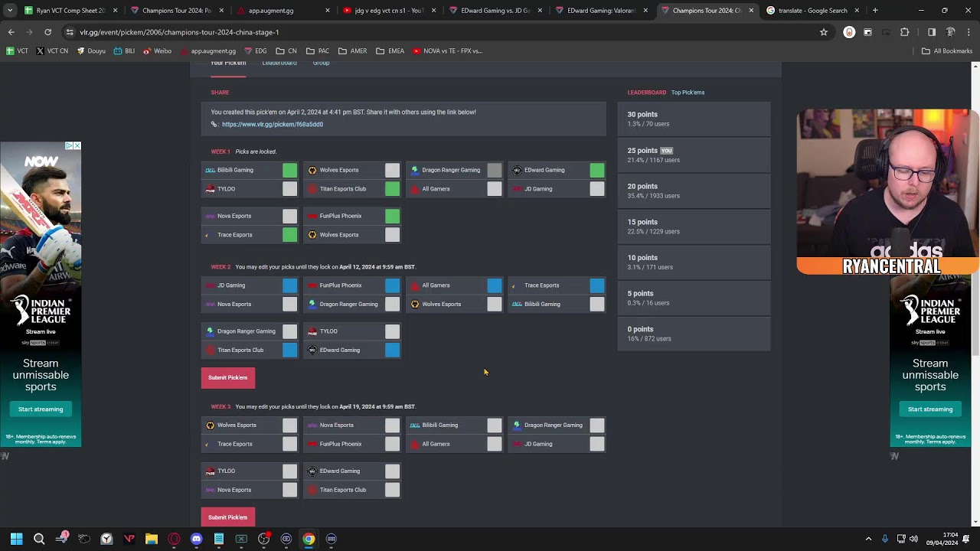This screenshot has height=551, width=980.
Task: Select the blue Titan Esports Club pick, Week 2
Action: point(289,350)
